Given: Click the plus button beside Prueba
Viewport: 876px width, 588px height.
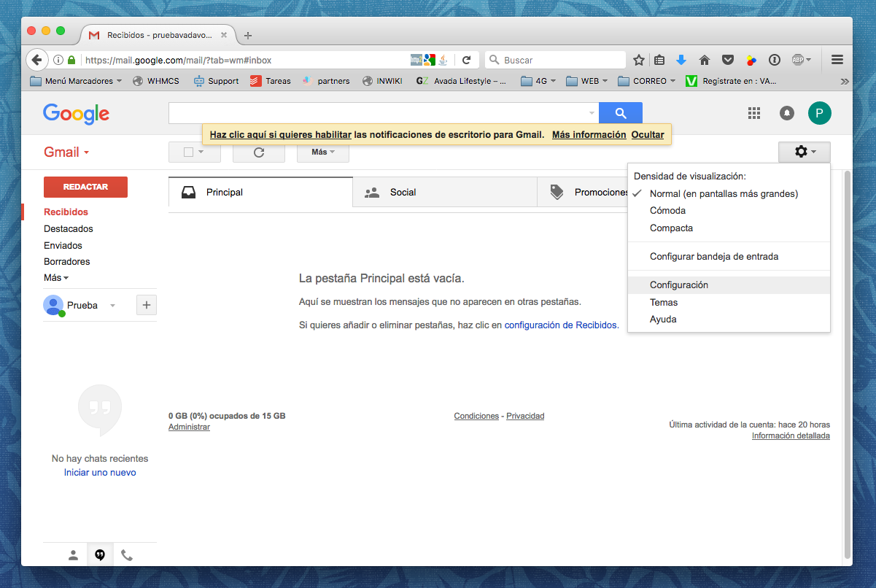Looking at the screenshot, I should pos(147,306).
